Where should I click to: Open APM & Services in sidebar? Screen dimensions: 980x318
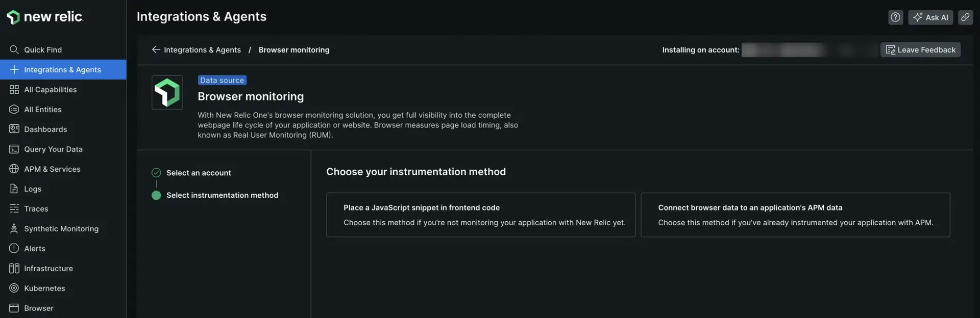(x=52, y=169)
